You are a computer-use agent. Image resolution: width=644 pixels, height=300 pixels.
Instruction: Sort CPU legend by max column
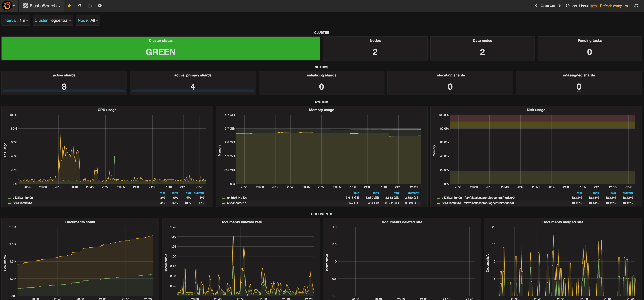point(175,193)
